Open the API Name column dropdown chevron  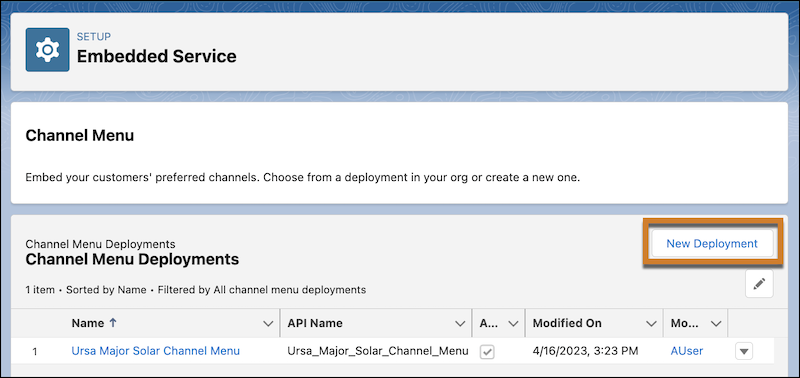[x=461, y=323]
